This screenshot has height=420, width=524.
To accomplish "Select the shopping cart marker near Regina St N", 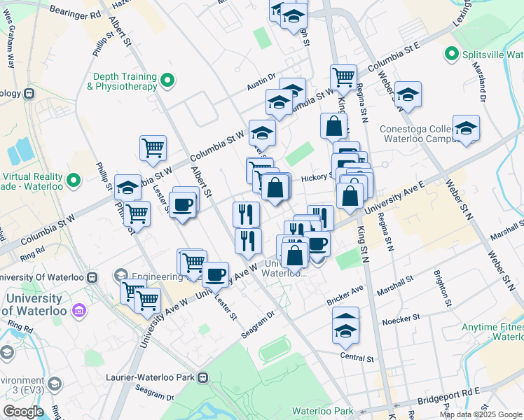I will (343, 77).
